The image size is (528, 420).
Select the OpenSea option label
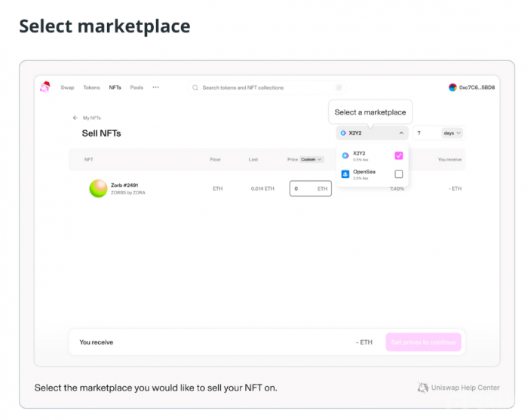364,172
